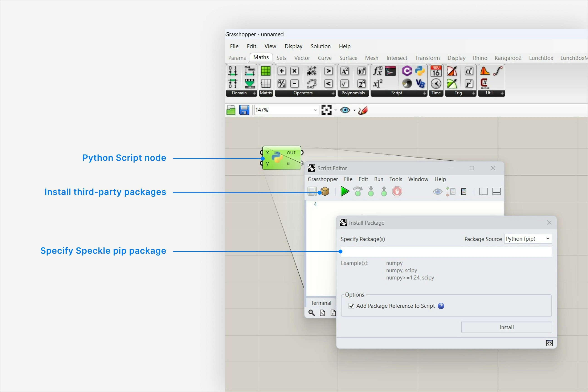Open the Terminal panel tab
The height and width of the screenshot is (392, 588).
point(321,303)
